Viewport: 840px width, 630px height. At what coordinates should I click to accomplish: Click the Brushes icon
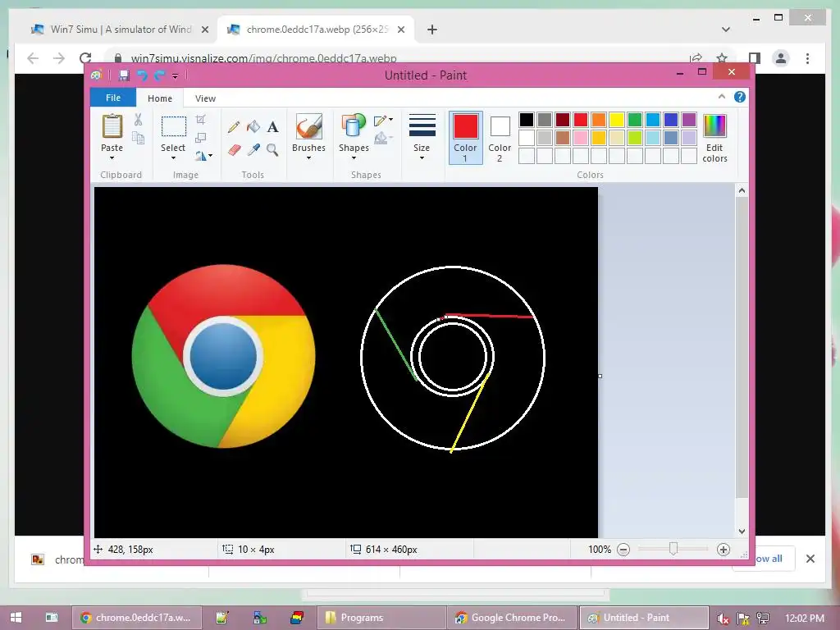[x=308, y=127]
